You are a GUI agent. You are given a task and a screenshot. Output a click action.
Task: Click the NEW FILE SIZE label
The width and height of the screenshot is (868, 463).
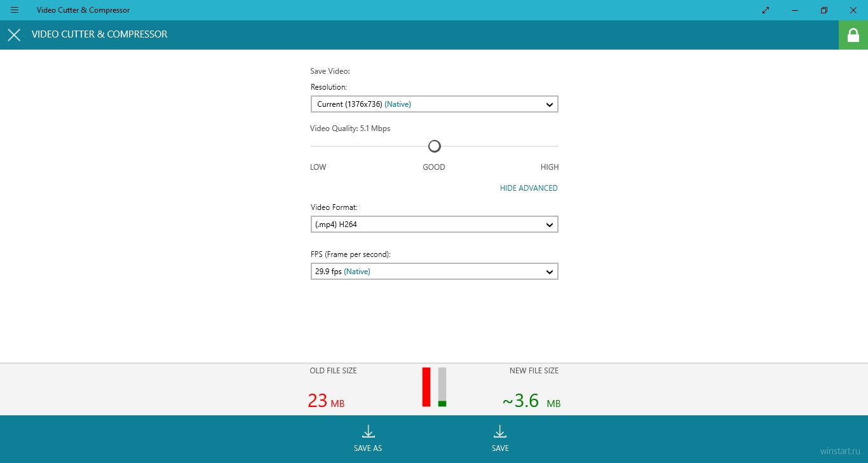point(534,371)
